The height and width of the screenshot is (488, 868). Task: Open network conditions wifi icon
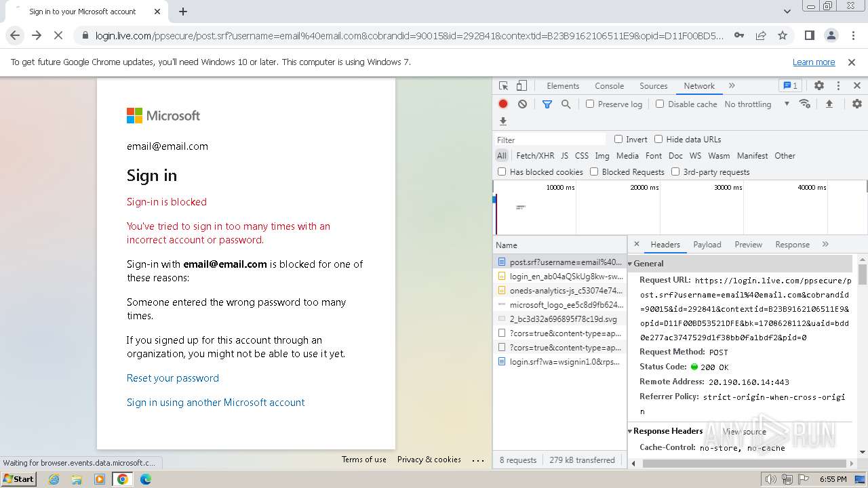[805, 104]
